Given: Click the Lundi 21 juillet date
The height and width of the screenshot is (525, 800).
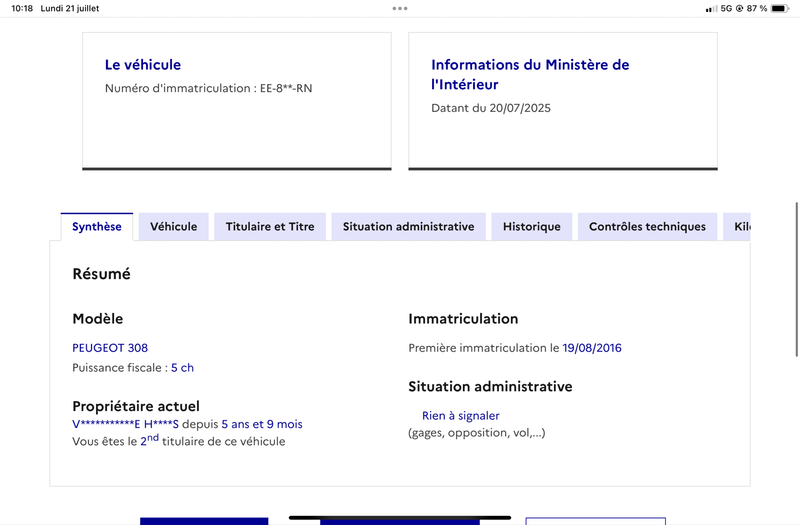Looking at the screenshot, I should (x=70, y=8).
